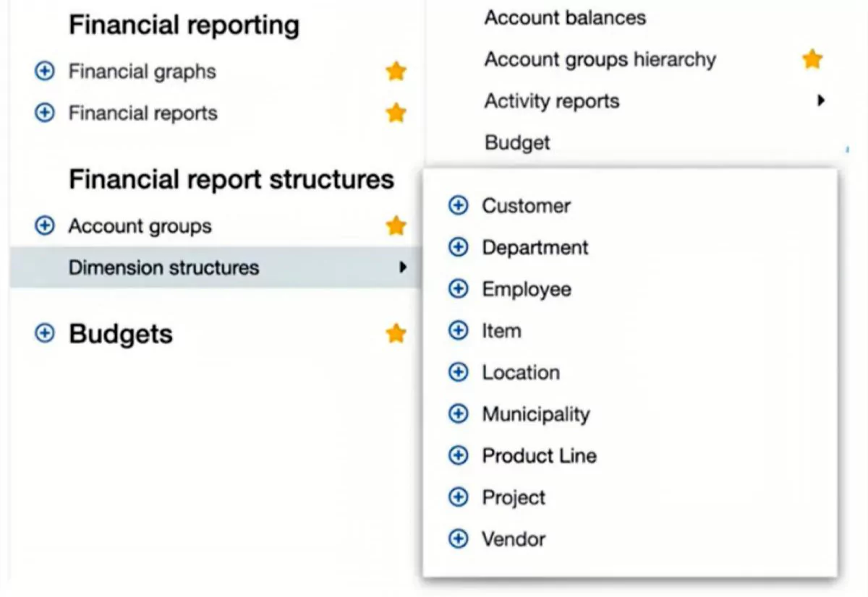Toggle favorite star for Financial graphs
Viewport: 868px width, 597px height.
[396, 72]
